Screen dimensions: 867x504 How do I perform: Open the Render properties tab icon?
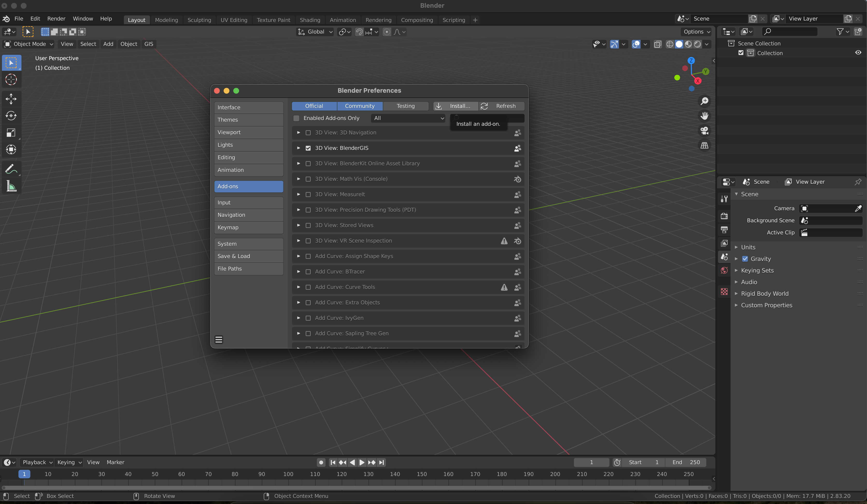point(724,216)
